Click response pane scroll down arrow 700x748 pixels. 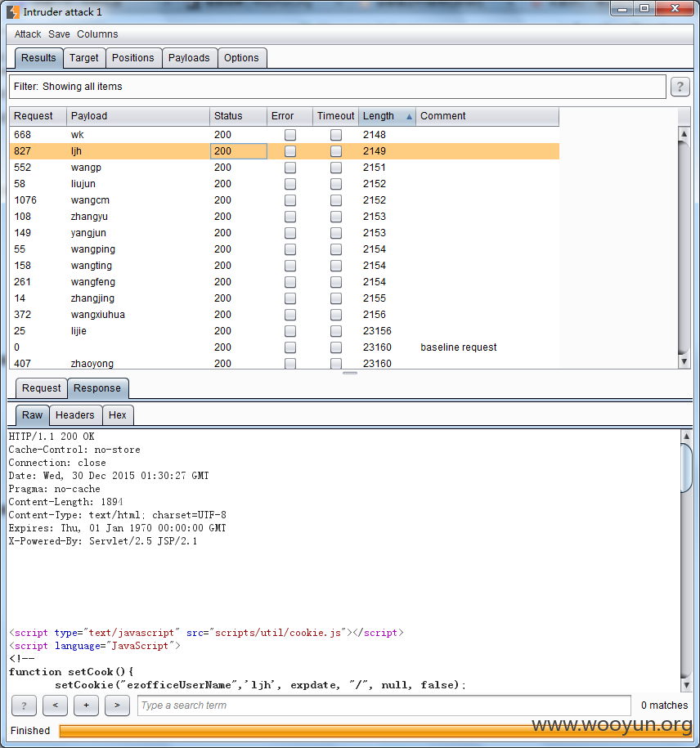pyautogui.click(x=686, y=685)
